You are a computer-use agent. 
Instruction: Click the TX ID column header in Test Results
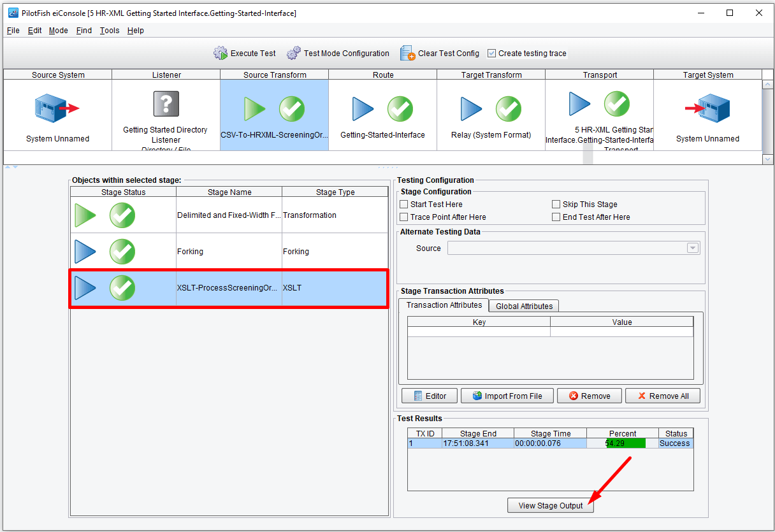coord(425,433)
